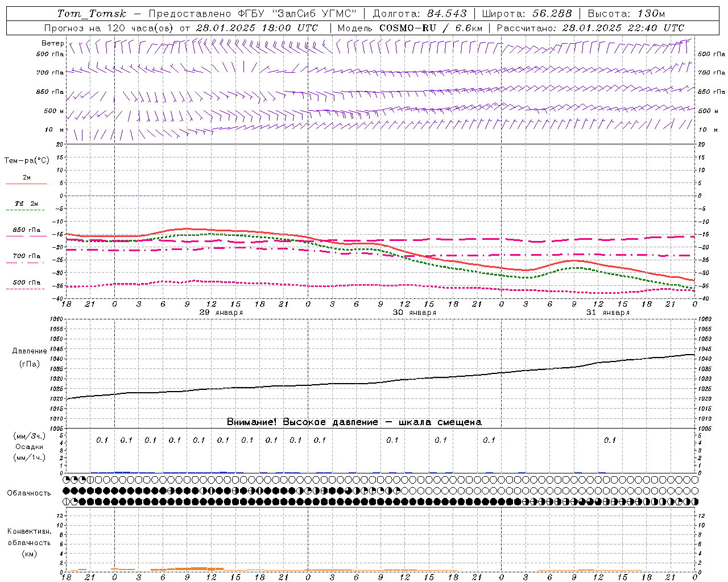Click the "(мм/3ч.)" unit label
This screenshot has width=728, height=582.
tap(30, 436)
